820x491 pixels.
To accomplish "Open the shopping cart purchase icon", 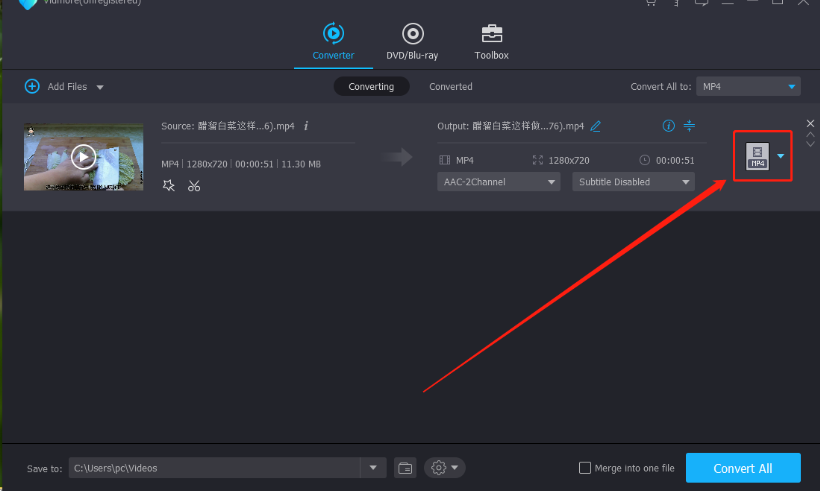I will (651, 3).
